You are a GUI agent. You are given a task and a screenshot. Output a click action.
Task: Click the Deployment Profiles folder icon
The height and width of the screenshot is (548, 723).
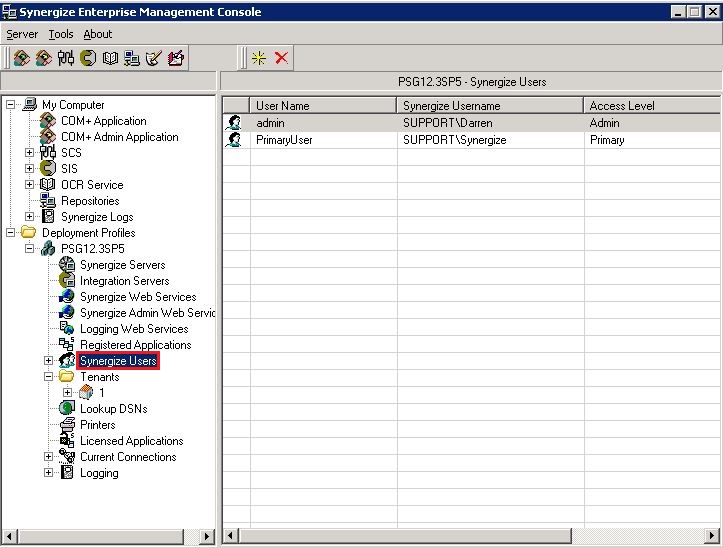29,232
